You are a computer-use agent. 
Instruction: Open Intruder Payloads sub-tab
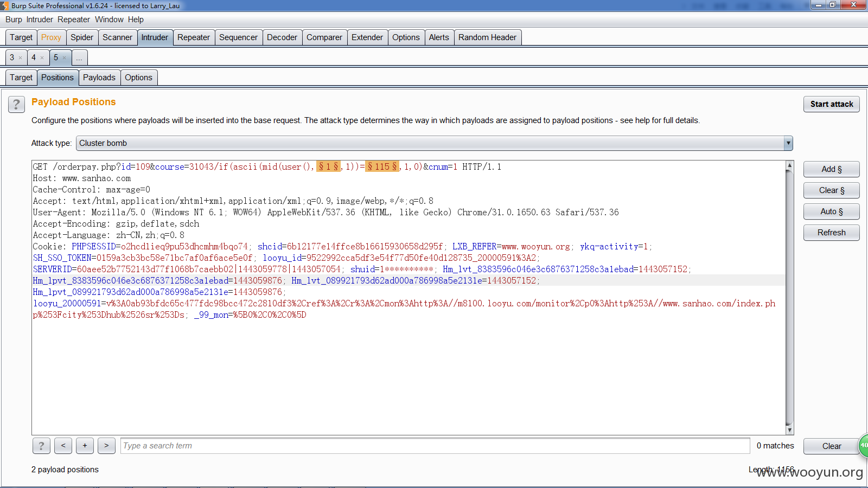point(99,78)
